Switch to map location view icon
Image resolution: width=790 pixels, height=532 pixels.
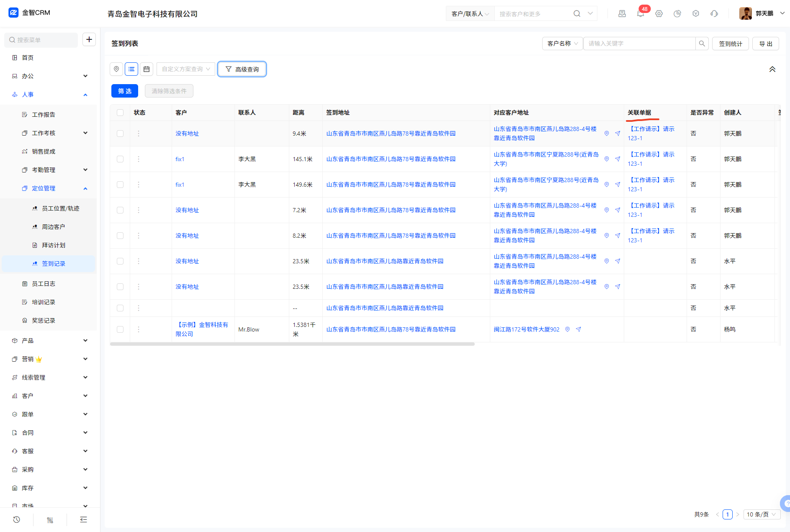click(x=116, y=69)
